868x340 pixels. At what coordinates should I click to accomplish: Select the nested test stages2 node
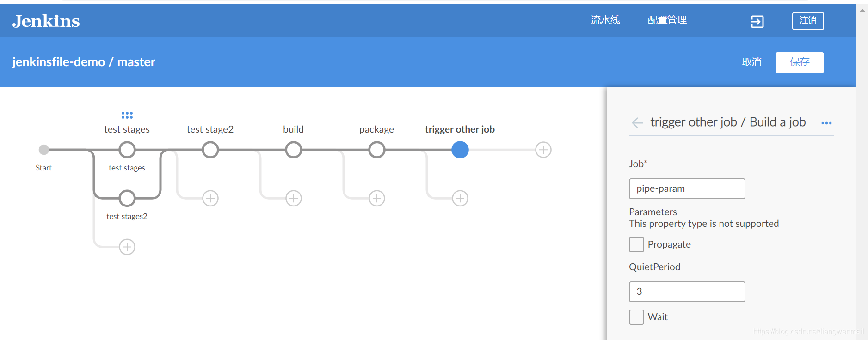click(x=127, y=198)
